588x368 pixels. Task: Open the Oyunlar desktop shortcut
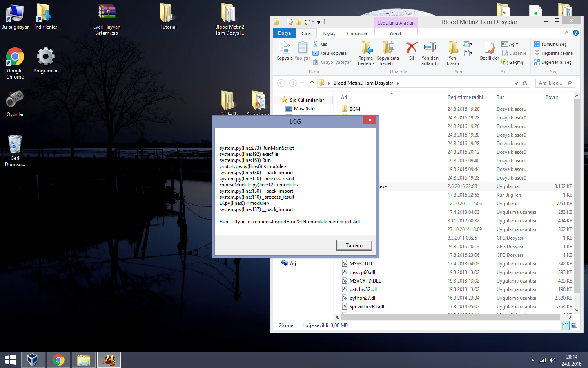15,104
